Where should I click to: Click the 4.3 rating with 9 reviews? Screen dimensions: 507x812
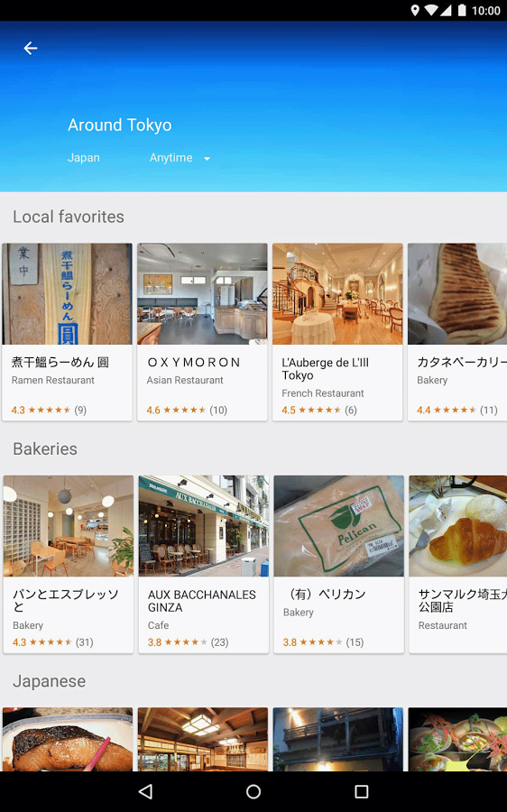(x=49, y=411)
